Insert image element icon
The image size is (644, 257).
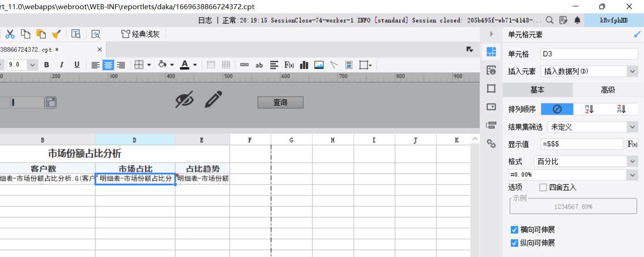tap(319, 65)
